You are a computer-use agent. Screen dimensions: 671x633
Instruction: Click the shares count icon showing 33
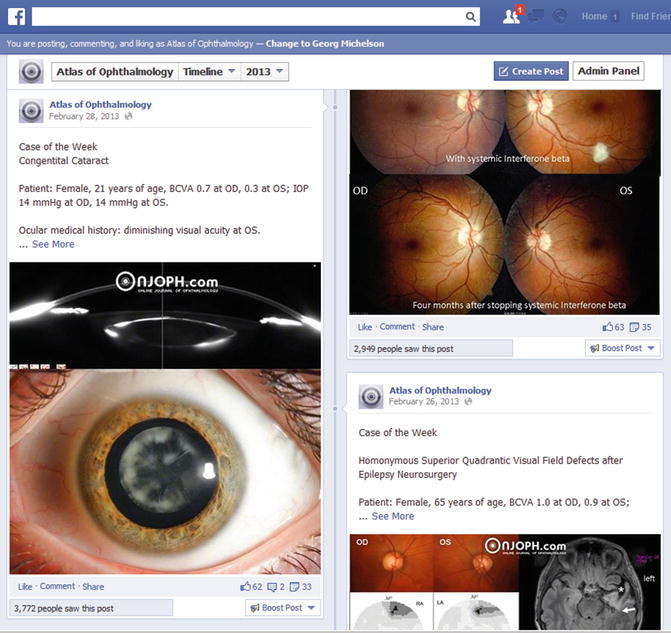(300, 586)
